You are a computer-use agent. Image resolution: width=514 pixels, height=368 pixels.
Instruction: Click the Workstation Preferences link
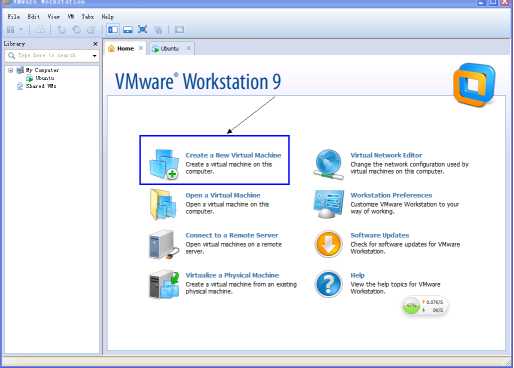click(x=391, y=195)
